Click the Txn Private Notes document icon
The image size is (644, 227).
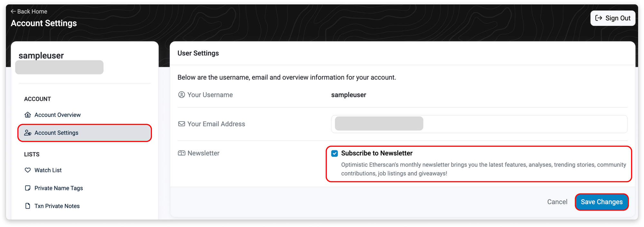click(28, 206)
